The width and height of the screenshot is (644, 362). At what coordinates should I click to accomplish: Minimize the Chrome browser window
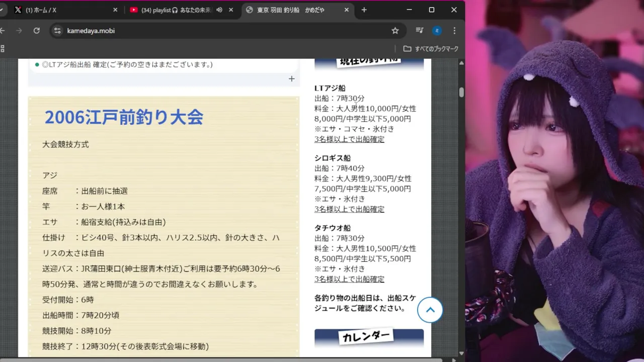[x=409, y=10]
